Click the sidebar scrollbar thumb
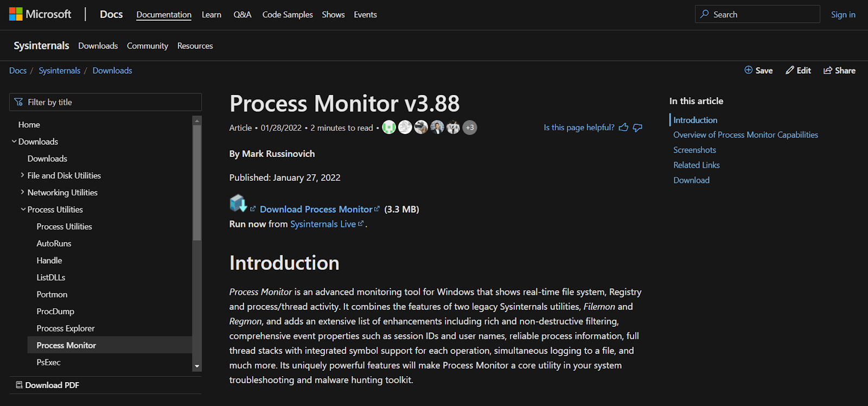868x406 pixels. click(x=197, y=182)
